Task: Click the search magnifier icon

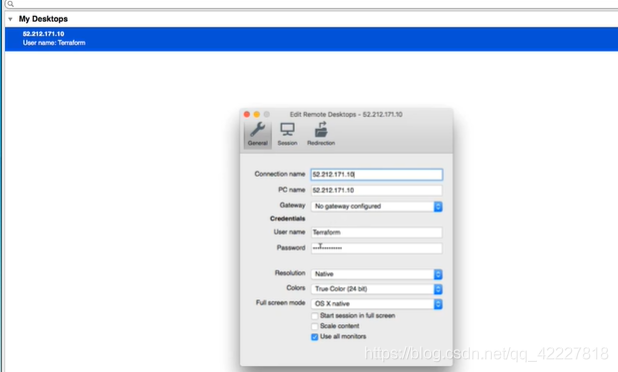Action: click(x=11, y=4)
